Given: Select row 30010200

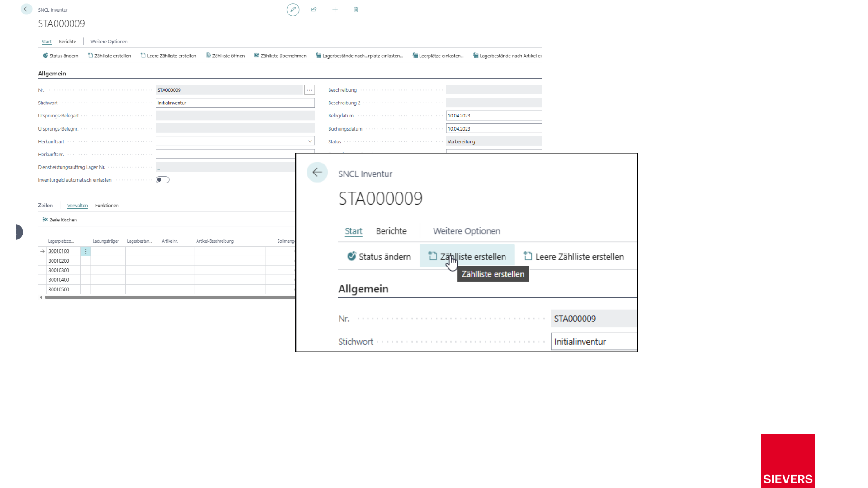Looking at the screenshot, I should (59, 261).
